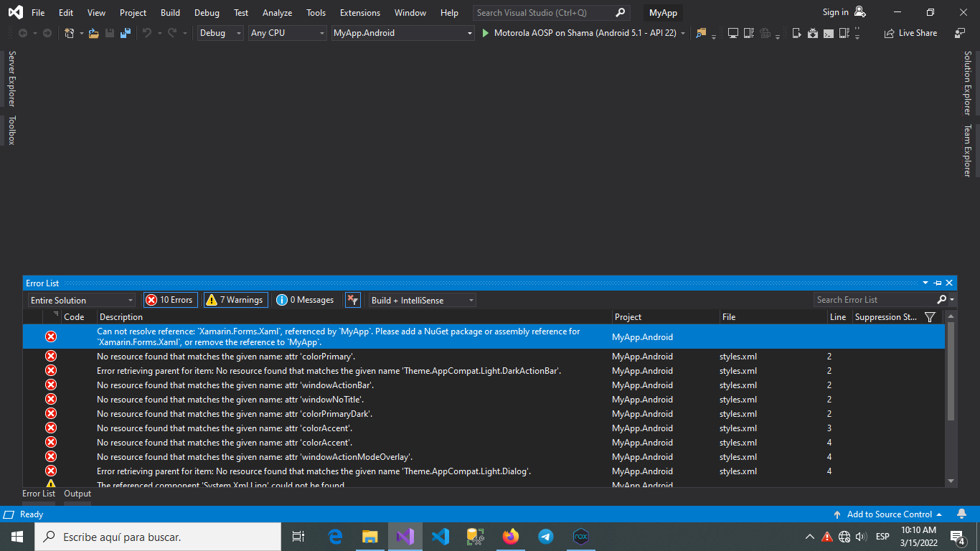This screenshot has height=551, width=980.
Task: Toggle the 7 Warnings filter button
Action: [x=235, y=299]
